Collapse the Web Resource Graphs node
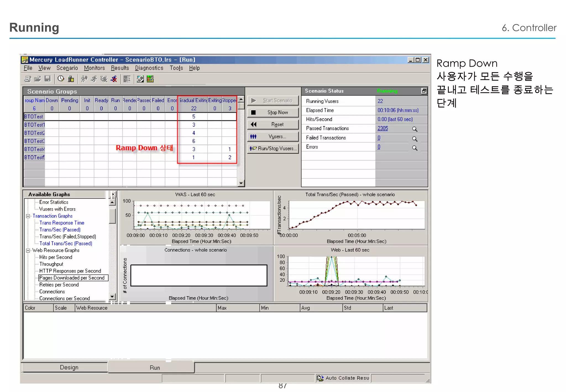Viewport: 566px width, 392px height. (28, 250)
